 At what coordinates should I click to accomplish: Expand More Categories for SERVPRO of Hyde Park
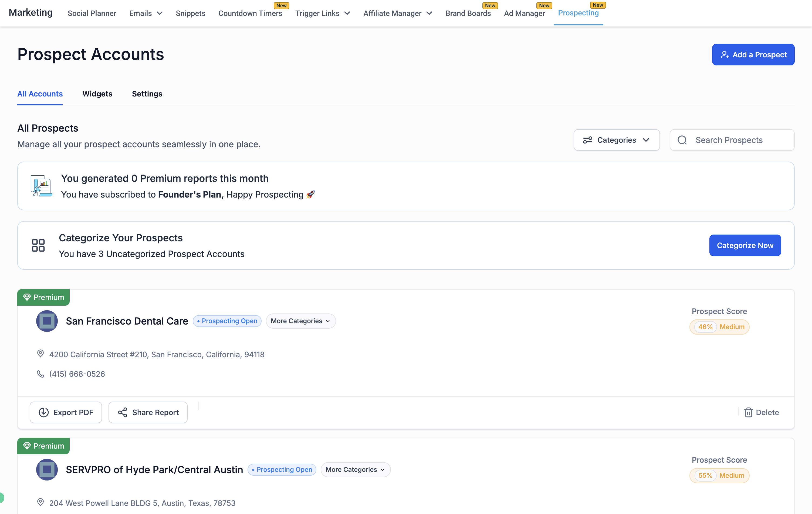click(355, 469)
